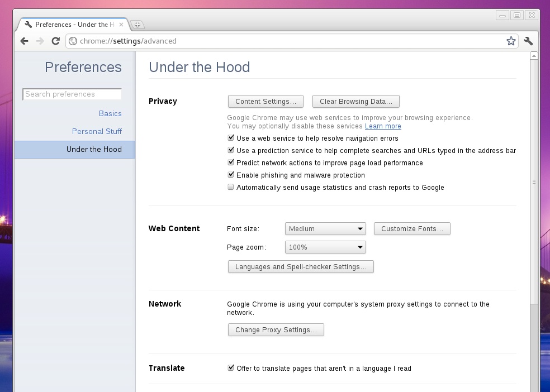550x392 pixels.
Task: Toggle Offer to translate pages checkbox
Action: 231,368
